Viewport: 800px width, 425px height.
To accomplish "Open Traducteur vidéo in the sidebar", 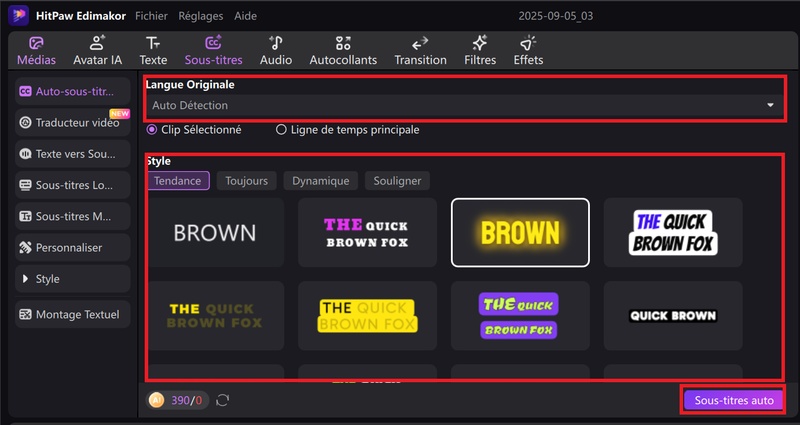I will pyautogui.click(x=72, y=123).
